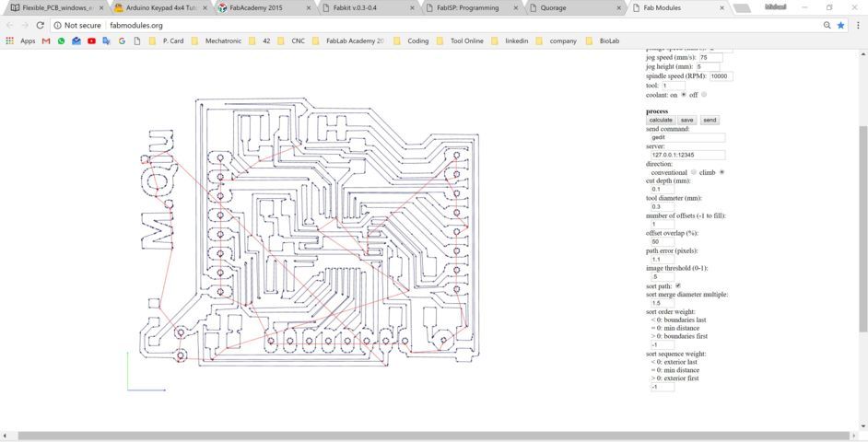Click the path error pixels field
Screen dimensions: 868x442
[663, 260]
